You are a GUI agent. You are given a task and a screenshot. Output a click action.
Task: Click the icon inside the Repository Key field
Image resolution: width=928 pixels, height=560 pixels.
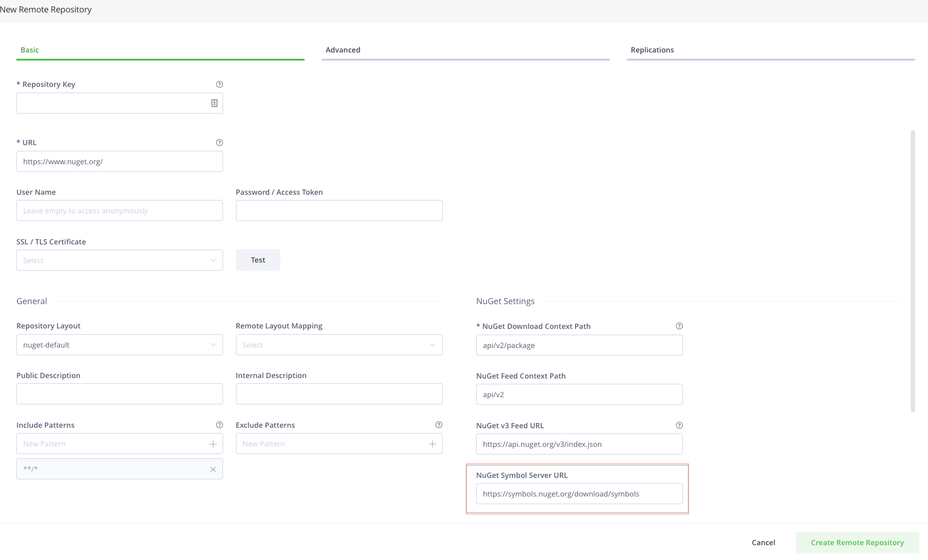tap(213, 103)
